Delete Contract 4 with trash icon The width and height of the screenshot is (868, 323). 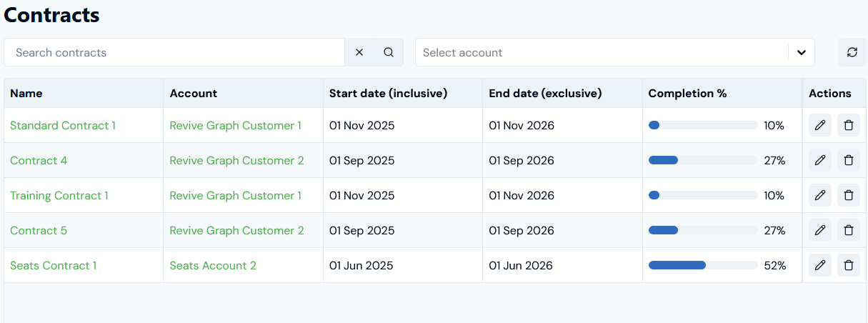coord(849,161)
